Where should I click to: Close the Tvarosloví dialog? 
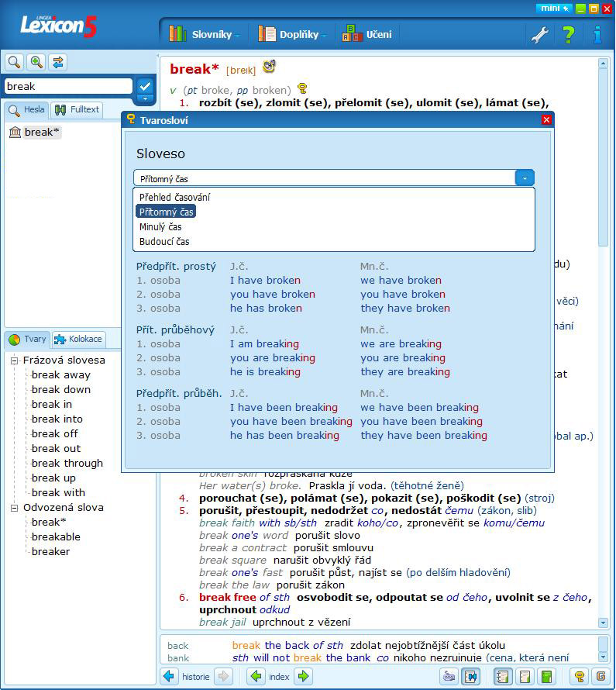(546, 119)
